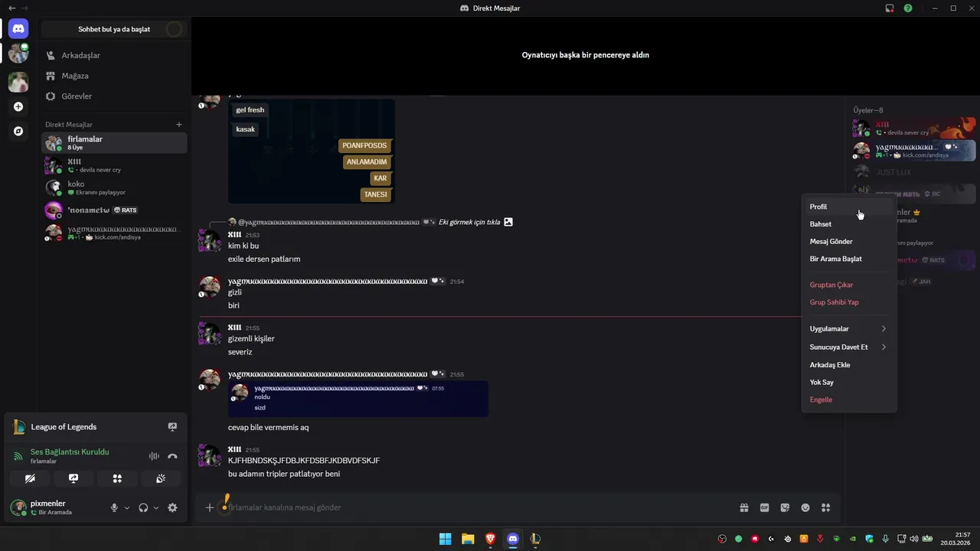Select Bahset in context menu
This screenshot has height=551, width=980.
(x=848, y=224)
